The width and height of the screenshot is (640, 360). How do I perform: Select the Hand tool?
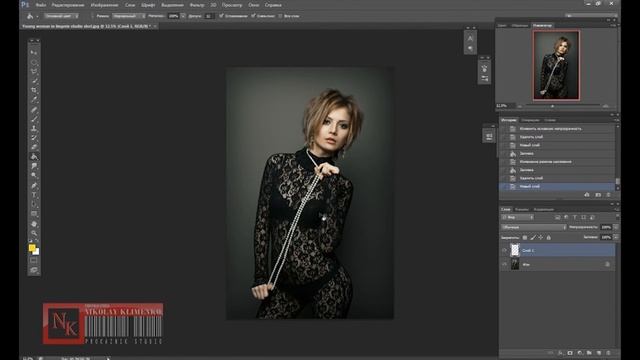point(34,224)
